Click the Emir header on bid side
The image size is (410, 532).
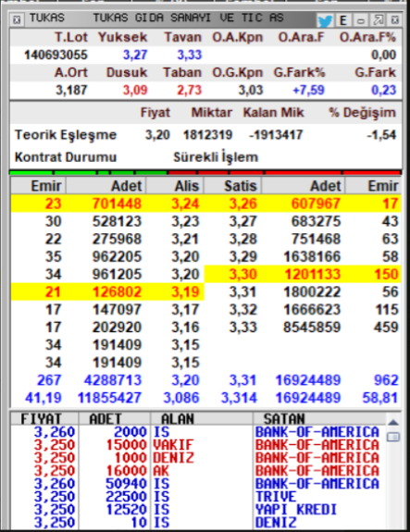[38, 186]
